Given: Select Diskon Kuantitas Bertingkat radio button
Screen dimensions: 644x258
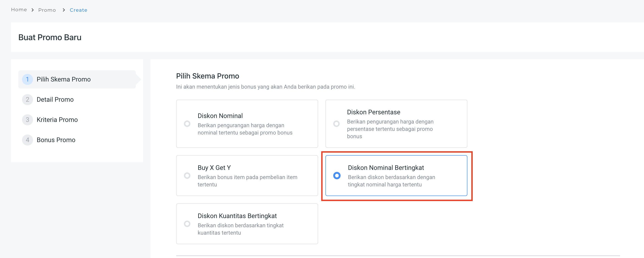Looking at the screenshot, I should (x=187, y=224).
